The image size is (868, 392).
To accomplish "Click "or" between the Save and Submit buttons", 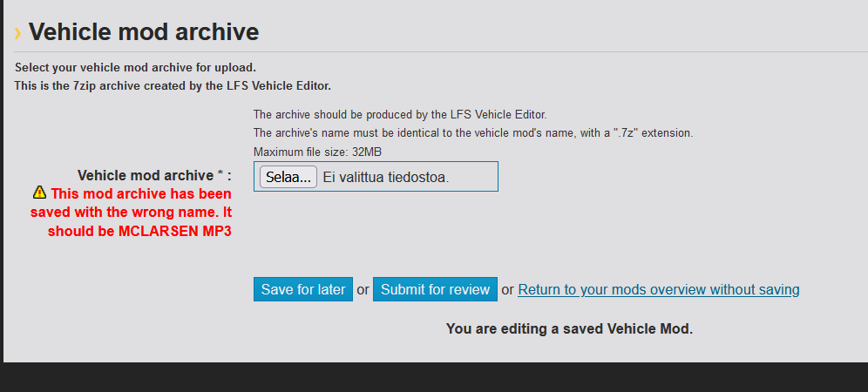I will click(363, 289).
